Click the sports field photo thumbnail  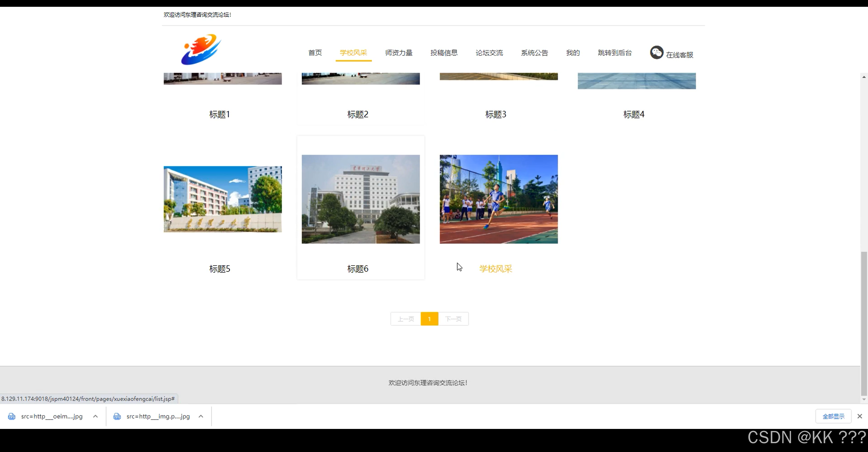click(498, 199)
